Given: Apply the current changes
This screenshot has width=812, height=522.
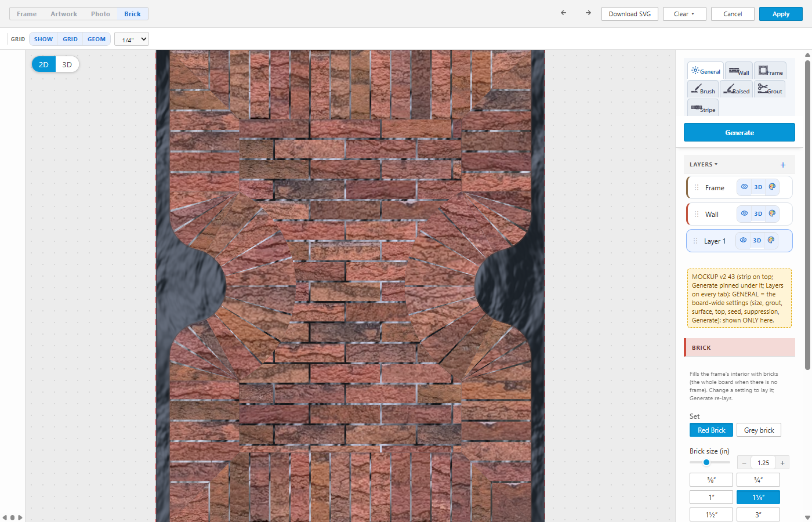Looking at the screenshot, I should pyautogui.click(x=781, y=14).
